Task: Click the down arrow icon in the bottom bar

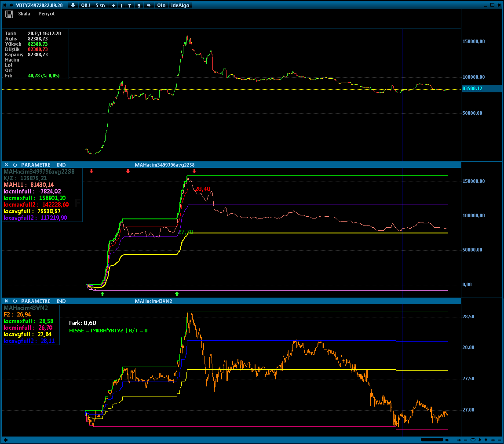Action: point(486,440)
